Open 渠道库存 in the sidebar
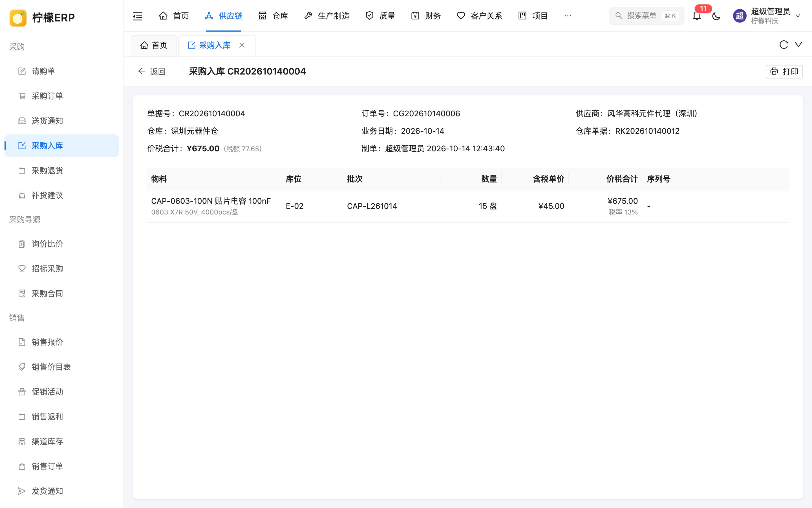Screen dimensions: 812x508 coord(62,441)
